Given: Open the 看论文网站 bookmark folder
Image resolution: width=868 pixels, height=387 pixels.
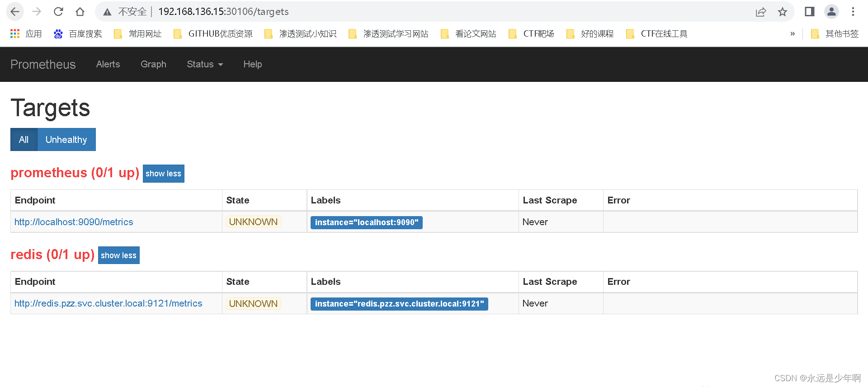Looking at the screenshot, I should coord(468,34).
